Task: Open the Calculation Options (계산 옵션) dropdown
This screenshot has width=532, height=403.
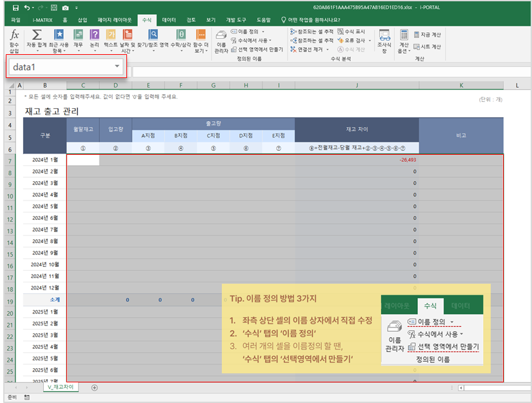Action: click(404, 40)
